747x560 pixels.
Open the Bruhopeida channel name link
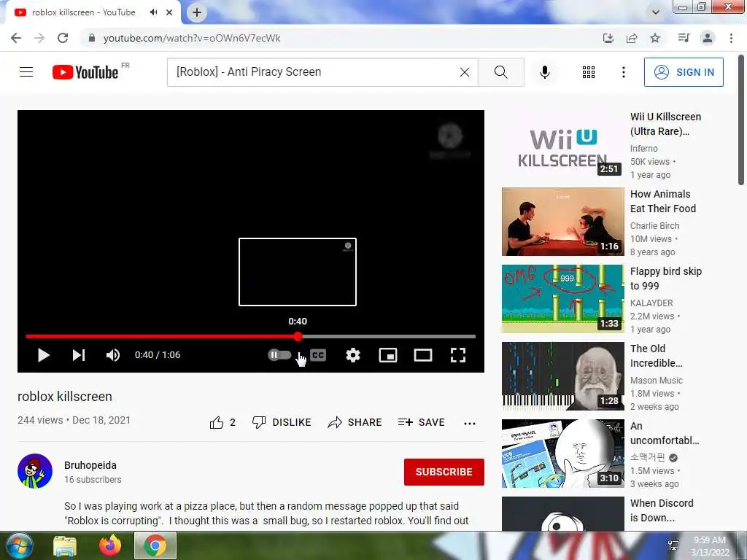90,465
